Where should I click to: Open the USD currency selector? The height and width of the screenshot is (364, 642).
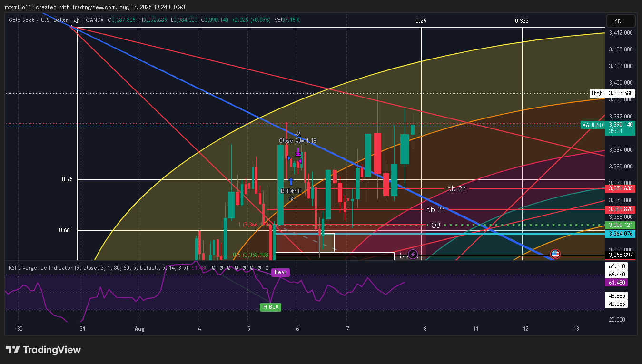(x=621, y=21)
